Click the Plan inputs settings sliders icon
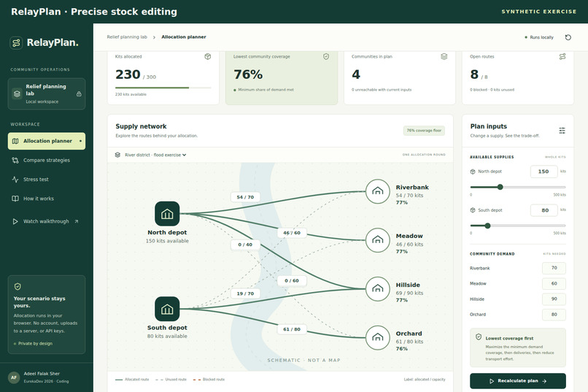The height and width of the screenshot is (392, 588). [562, 131]
